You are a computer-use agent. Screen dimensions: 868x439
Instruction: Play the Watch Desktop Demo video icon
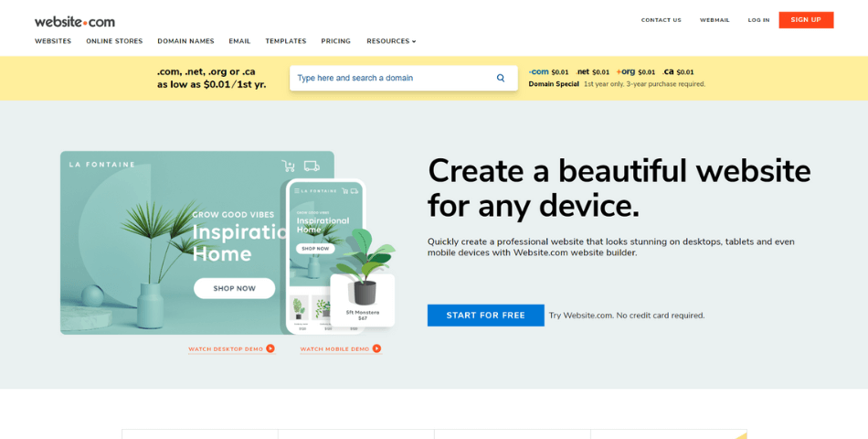[270, 348]
